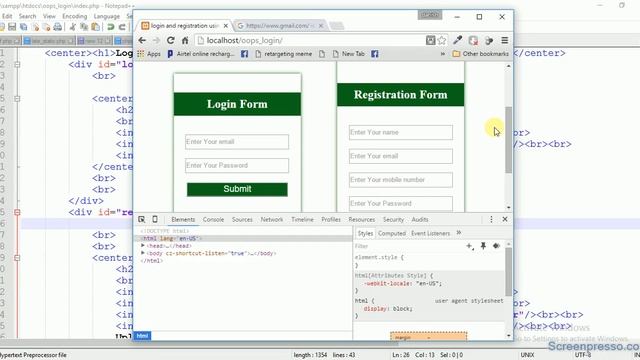Switch to the Profiles DevTools tab
The height and width of the screenshot is (360, 640).
[331, 220]
